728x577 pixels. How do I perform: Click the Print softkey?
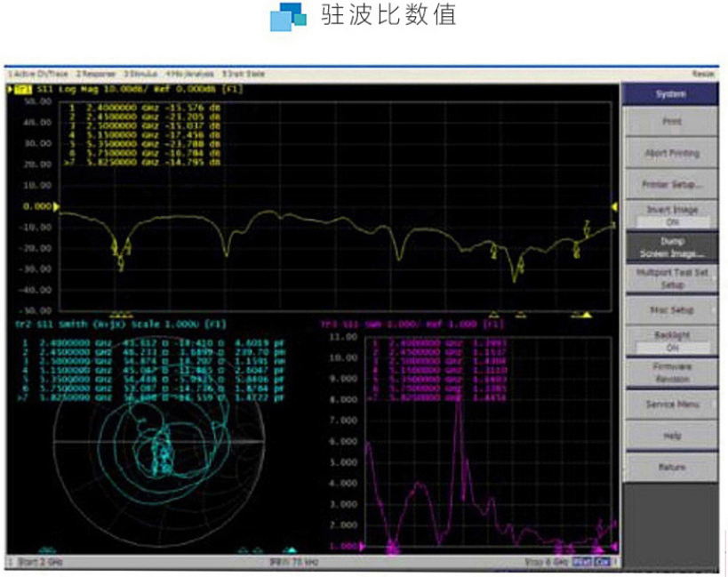point(671,122)
